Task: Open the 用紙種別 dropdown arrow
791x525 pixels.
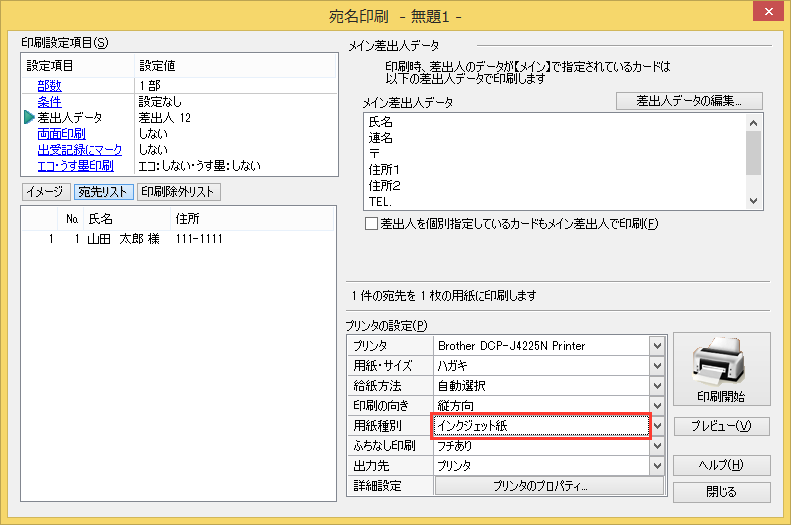Action: (657, 426)
